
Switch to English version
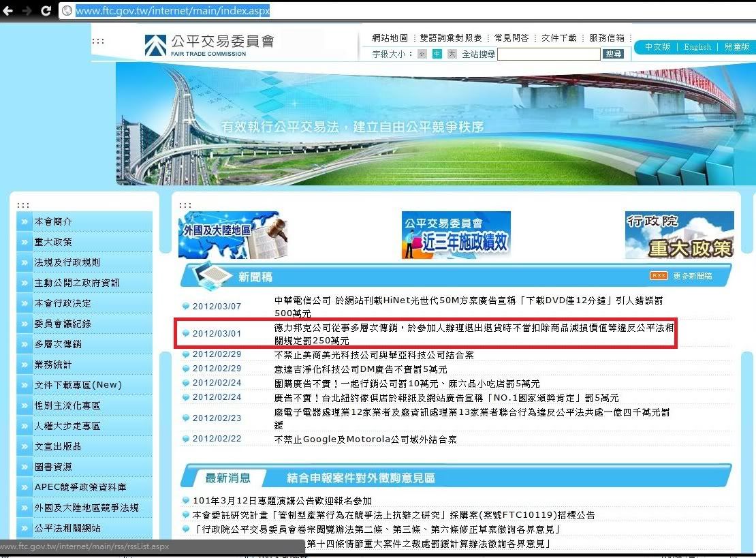coord(697,47)
